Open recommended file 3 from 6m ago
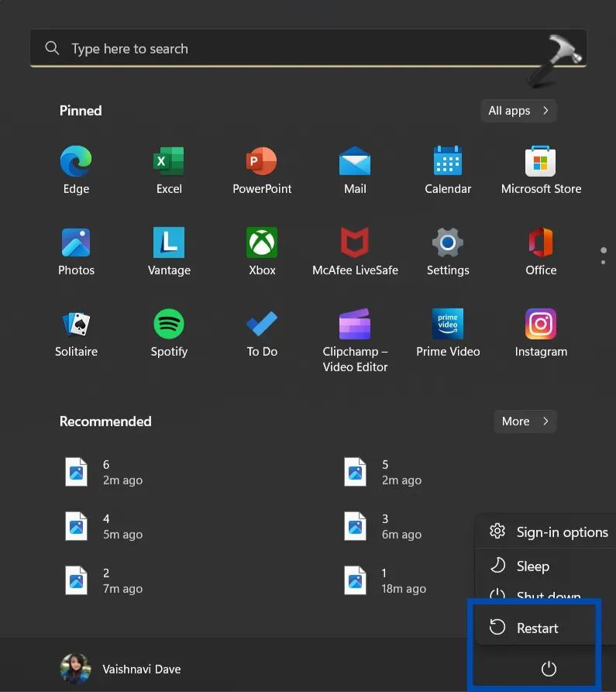This screenshot has height=692, width=616. (x=383, y=526)
